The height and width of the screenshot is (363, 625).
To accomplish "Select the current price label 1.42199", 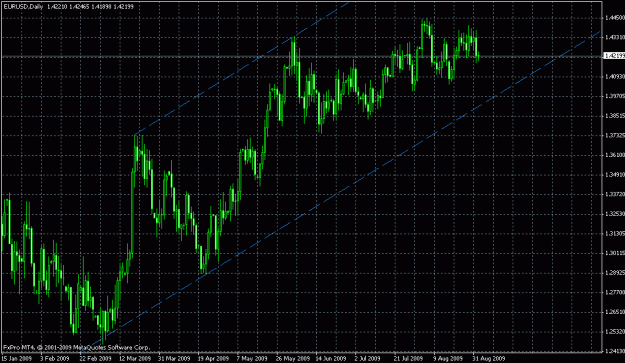I will tap(614, 56).
